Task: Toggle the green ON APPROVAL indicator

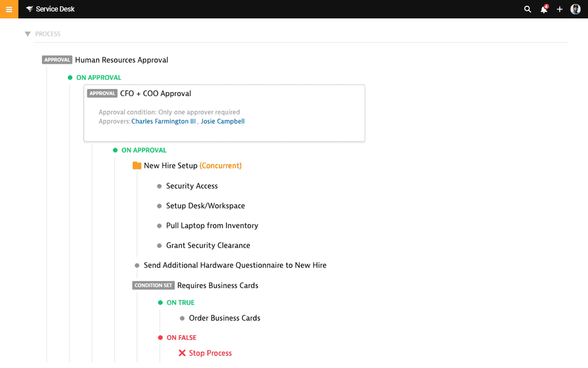Action: pyautogui.click(x=70, y=77)
